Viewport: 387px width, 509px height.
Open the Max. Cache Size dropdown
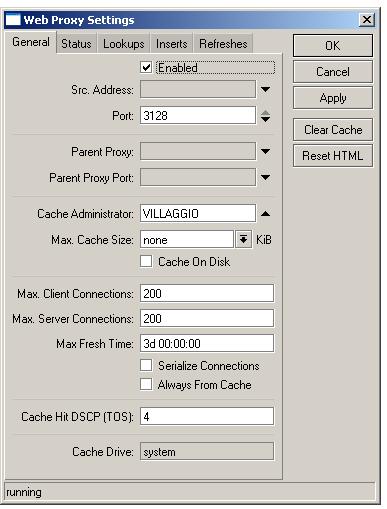pos(243,239)
